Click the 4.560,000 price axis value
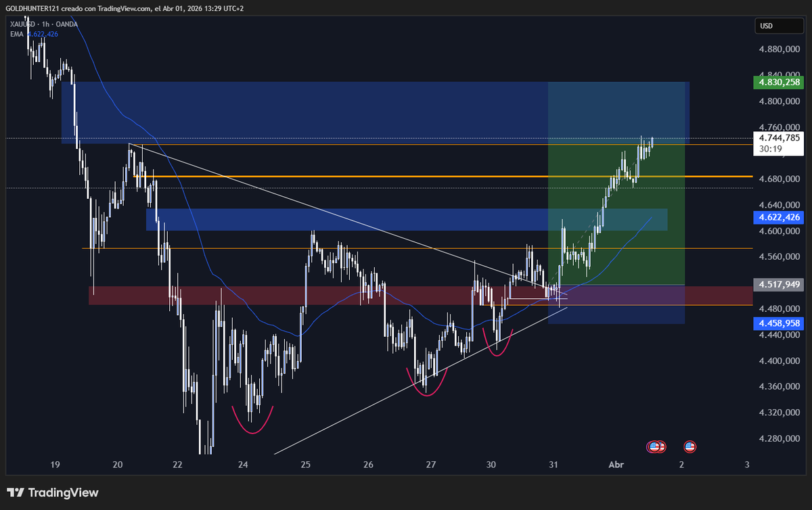This screenshot has width=812, height=510. tap(780, 257)
